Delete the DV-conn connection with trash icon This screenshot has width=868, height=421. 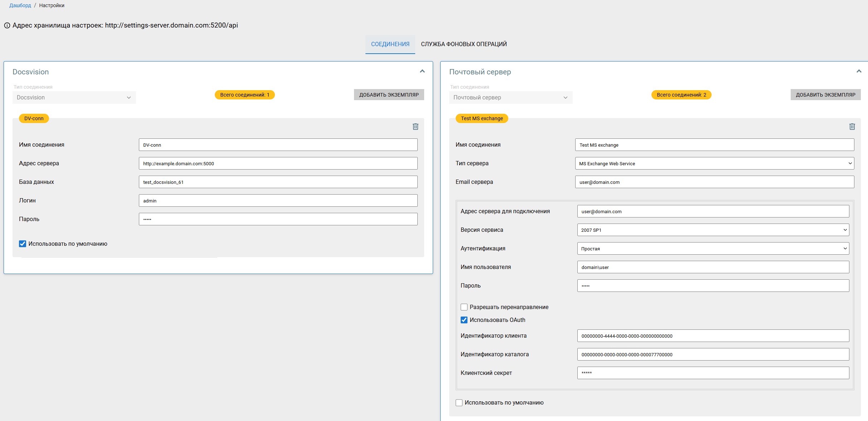tap(415, 127)
